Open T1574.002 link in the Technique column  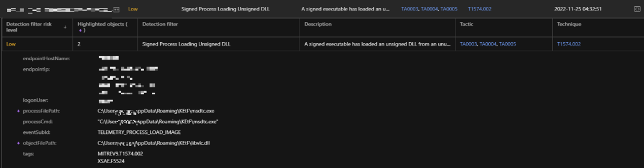pyautogui.click(x=569, y=44)
